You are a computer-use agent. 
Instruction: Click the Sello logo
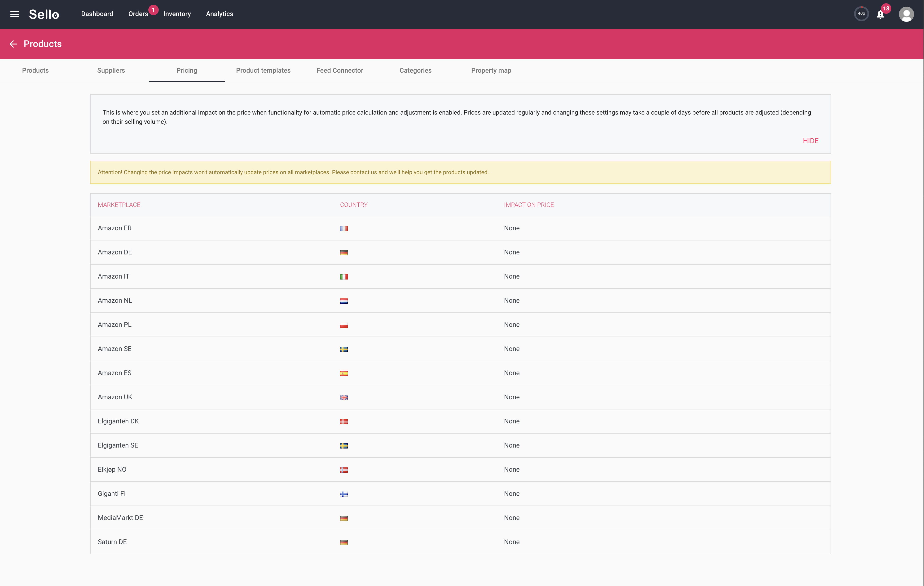click(44, 14)
